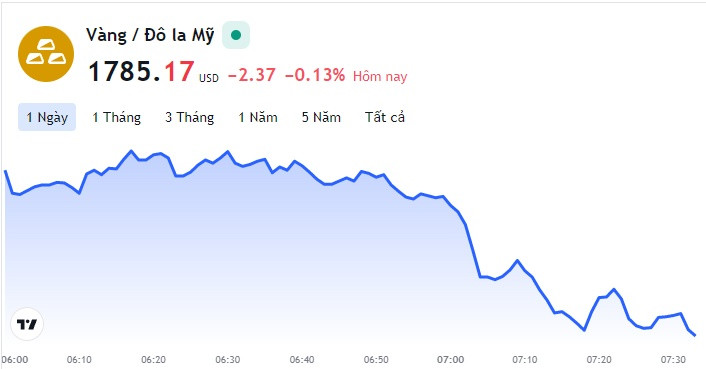Switch to the 1 Tháng range
This screenshot has width=706, height=369.
tap(117, 117)
